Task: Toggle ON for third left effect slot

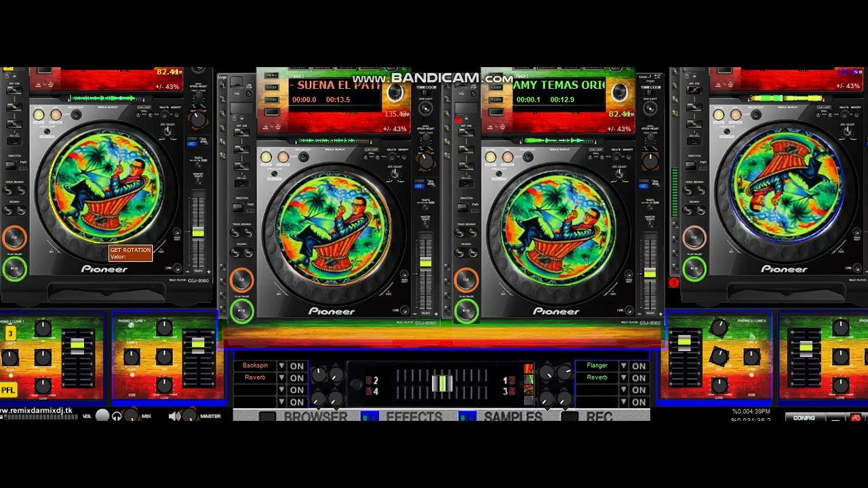Action: click(297, 390)
